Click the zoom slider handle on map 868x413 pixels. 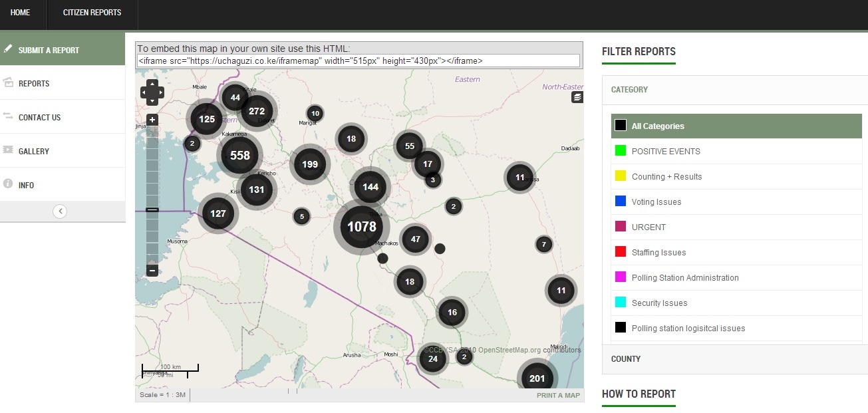pos(152,210)
